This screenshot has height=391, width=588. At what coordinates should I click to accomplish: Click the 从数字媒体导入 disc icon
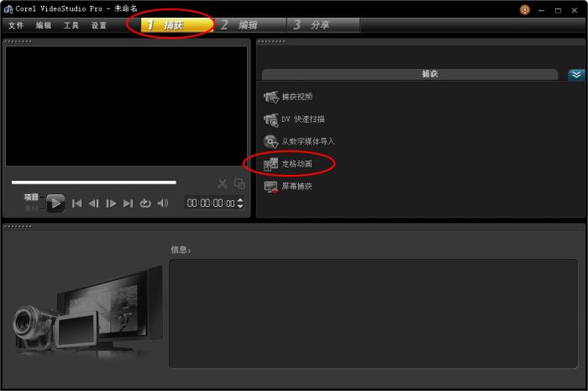pos(270,141)
